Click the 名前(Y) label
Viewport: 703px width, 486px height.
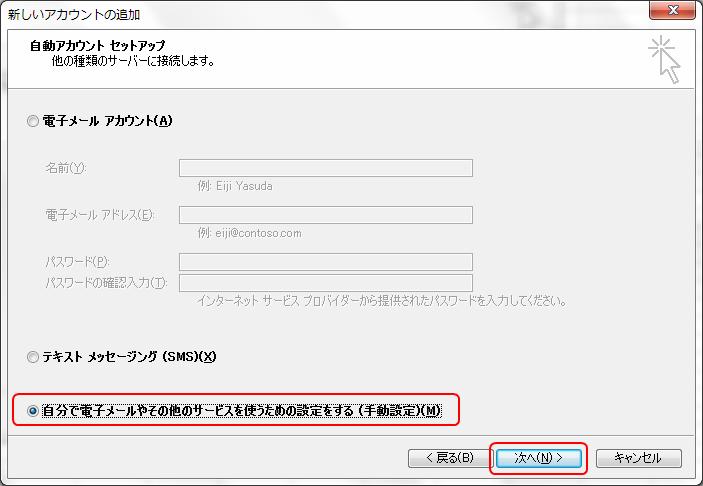pyautogui.click(x=66, y=168)
